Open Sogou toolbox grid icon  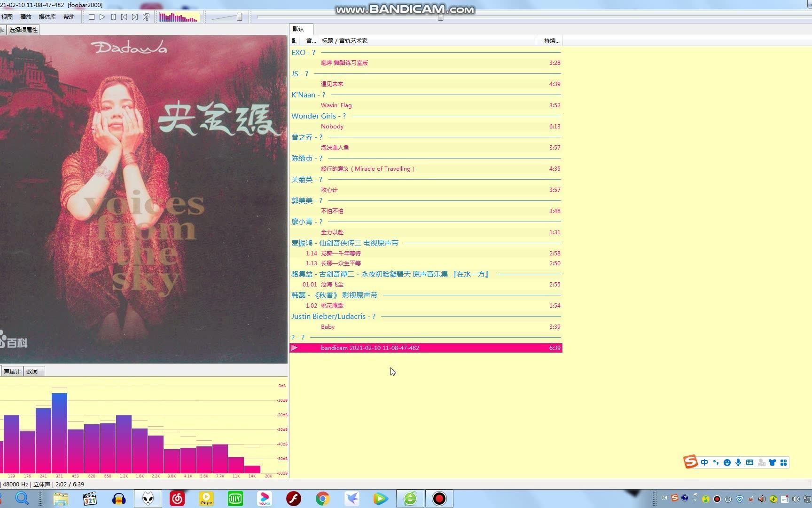click(783, 462)
